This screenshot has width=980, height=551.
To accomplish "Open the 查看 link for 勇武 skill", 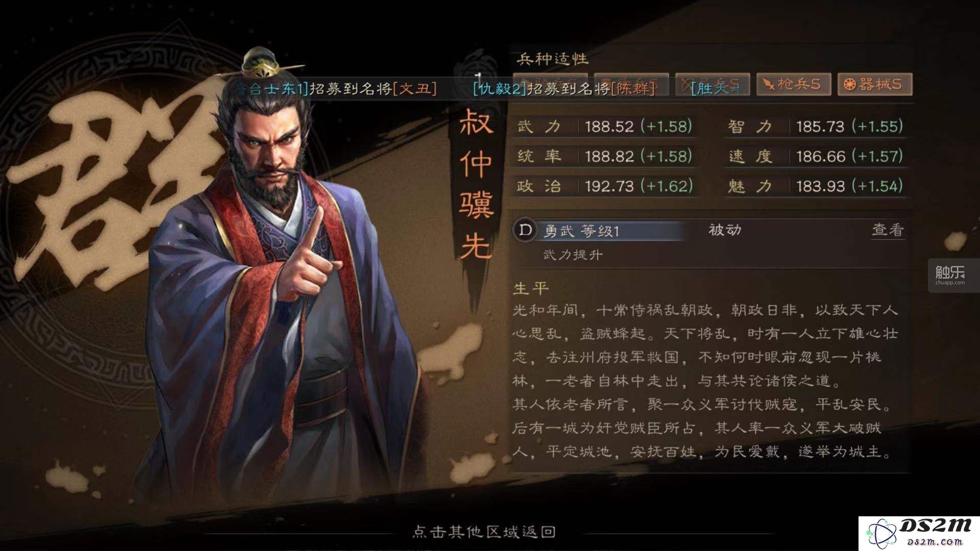I will [x=888, y=230].
